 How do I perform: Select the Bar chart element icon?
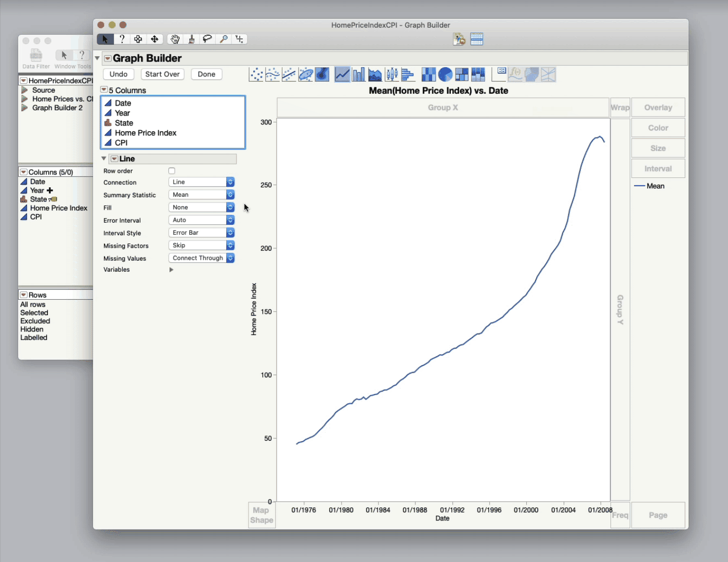[x=358, y=74]
